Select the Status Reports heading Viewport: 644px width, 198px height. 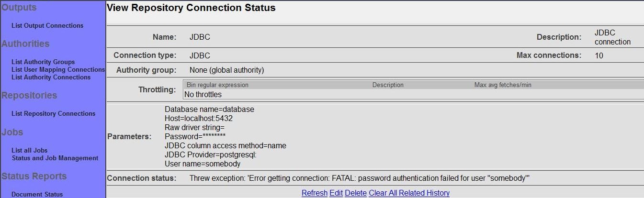34,176
